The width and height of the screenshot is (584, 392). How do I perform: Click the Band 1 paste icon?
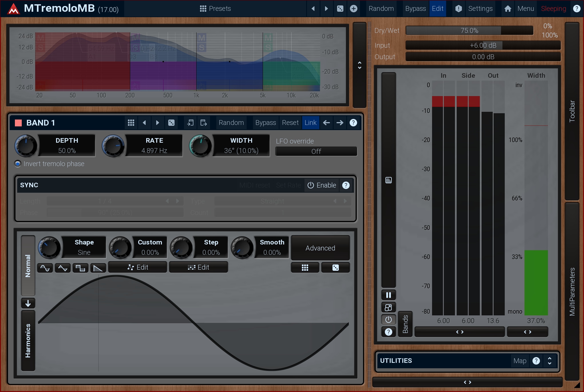click(203, 123)
